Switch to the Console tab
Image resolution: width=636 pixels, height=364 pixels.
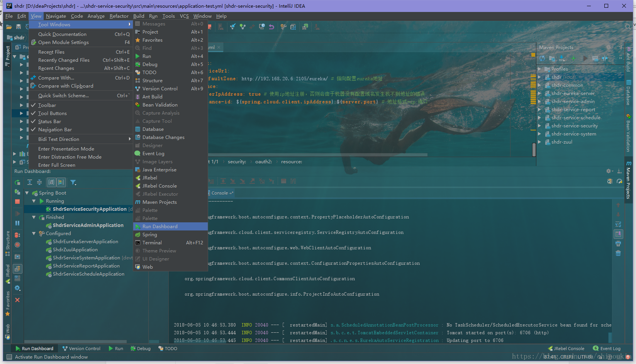[x=222, y=193]
